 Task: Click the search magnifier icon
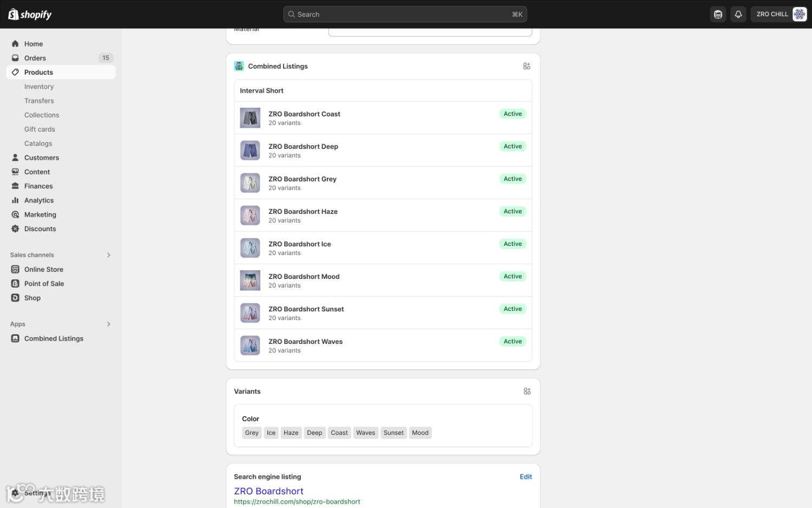tap(291, 14)
